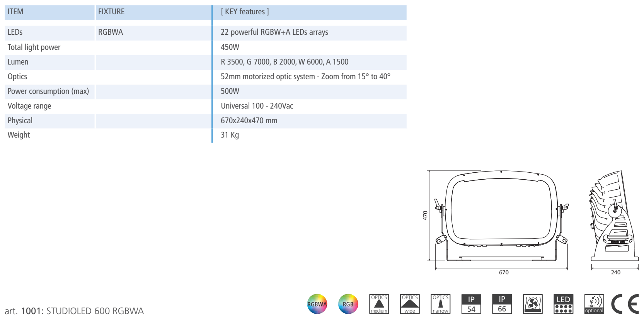Click the IP 54 rating icon
This screenshot has height=318, width=644.
tap(471, 304)
